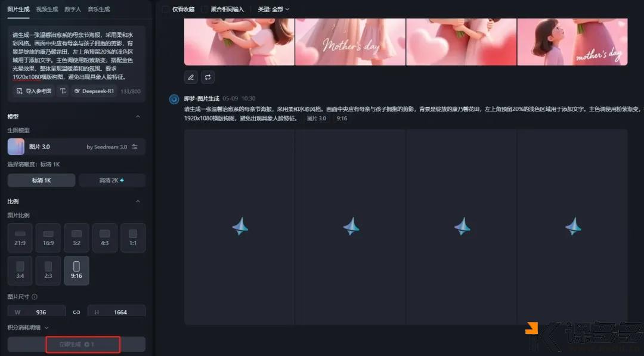Open the 类型: 全部 filter dropdown
The height and width of the screenshot is (356, 644).
(273, 10)
